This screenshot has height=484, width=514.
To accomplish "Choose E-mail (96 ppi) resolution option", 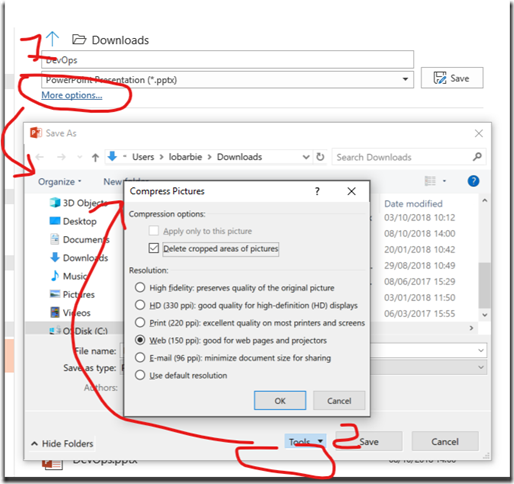I will (x=140, y=358).
